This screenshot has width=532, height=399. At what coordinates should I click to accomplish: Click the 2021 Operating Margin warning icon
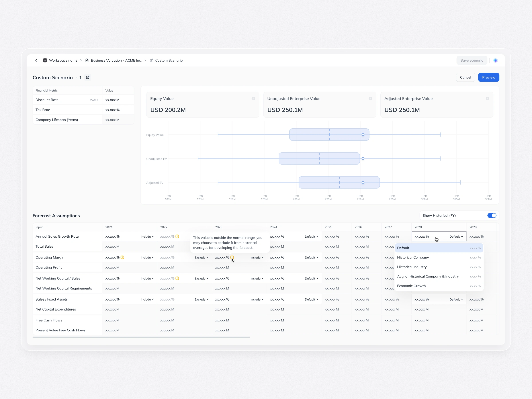click(x=122, y=257)
